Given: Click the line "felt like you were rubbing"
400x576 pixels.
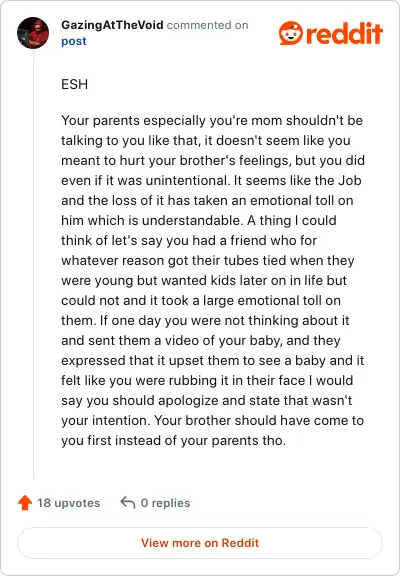Looking at the screenshot, I should 207,380.
